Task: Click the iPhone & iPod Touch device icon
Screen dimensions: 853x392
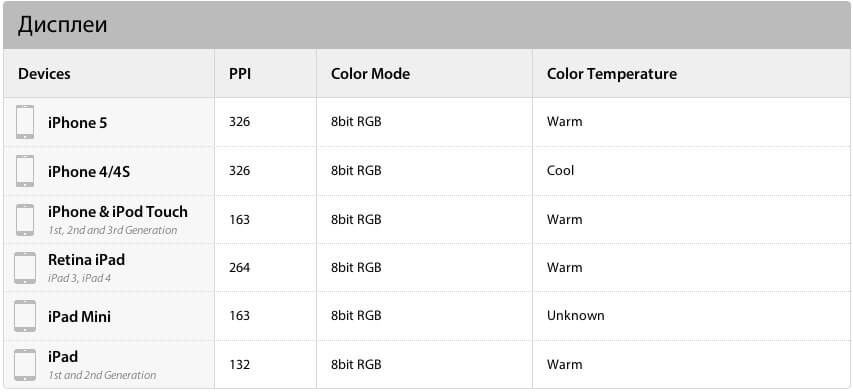Action: [25, 220]
